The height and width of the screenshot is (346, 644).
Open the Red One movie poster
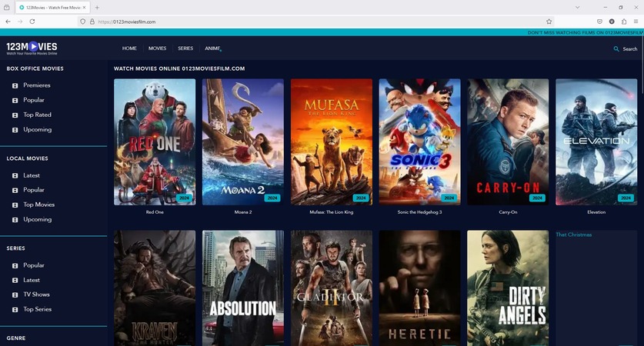(155, 142)
